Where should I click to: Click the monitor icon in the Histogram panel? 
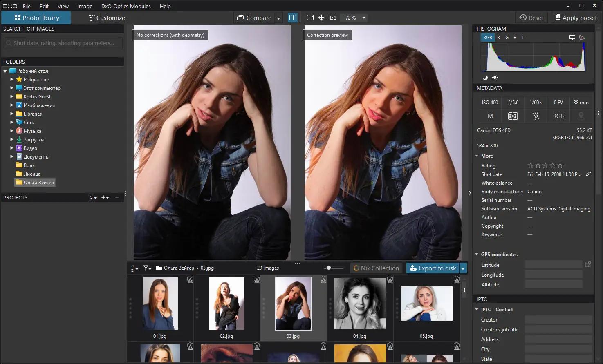(572, 37)
